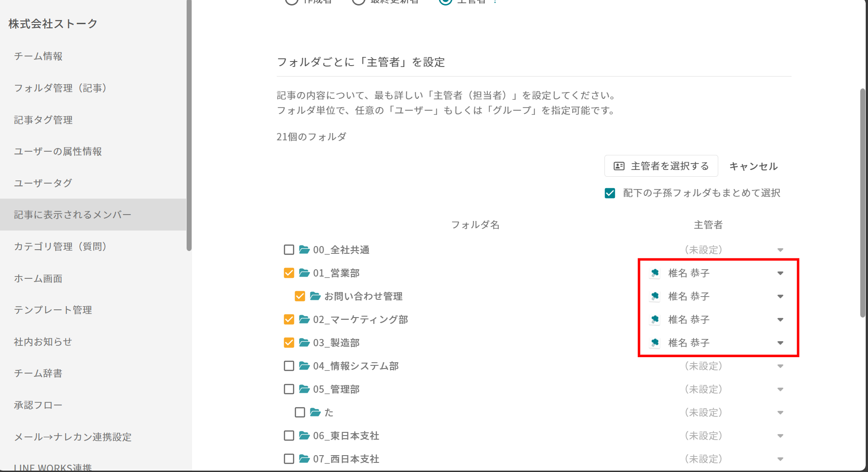The image size is (868, 472).
Task: Click the folder icon for 06_東日本支社
Action: pyautogui.click(x=304, y=436)
